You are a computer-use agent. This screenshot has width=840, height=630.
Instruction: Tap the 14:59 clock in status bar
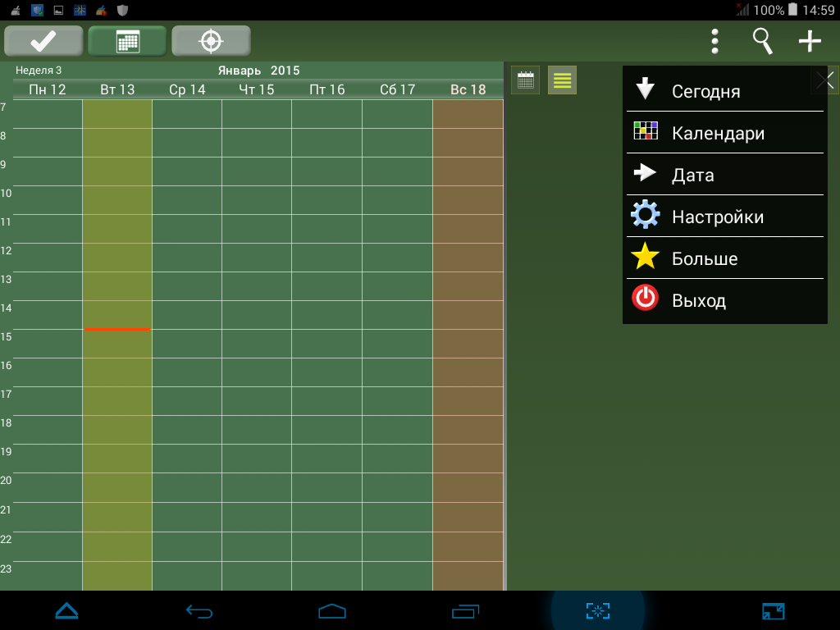pos(819,10)
